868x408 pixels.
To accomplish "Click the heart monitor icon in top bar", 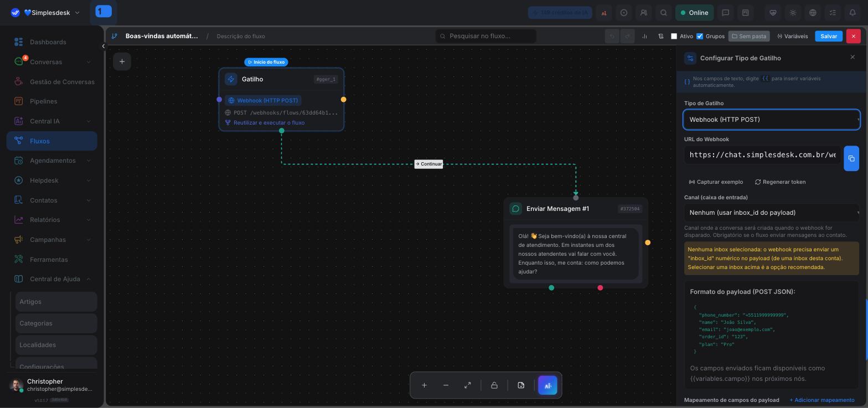I will click(773, 13).
